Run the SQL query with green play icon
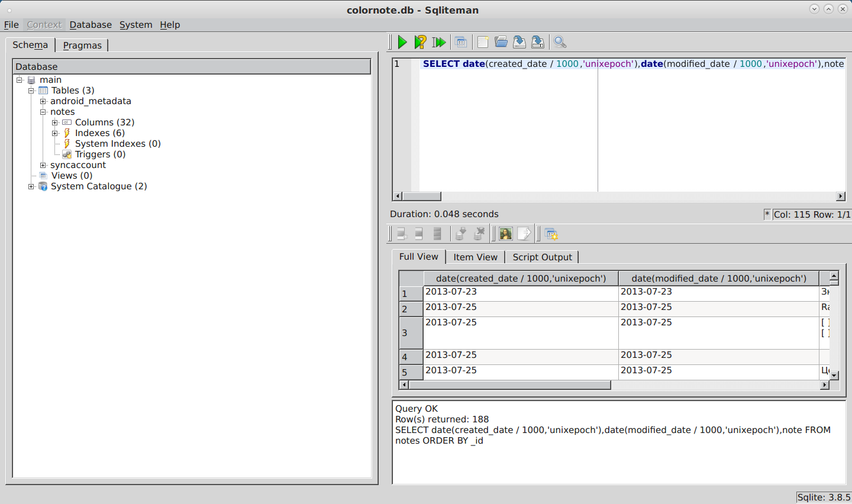This screenshot has width=852, height=504. point(402,42)
